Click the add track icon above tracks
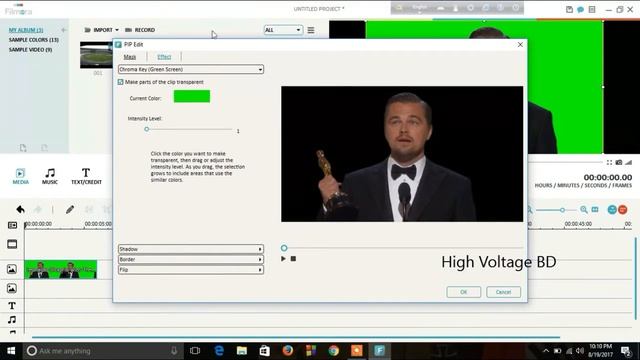This screenshot has height=360, width=640. [12, 225]
